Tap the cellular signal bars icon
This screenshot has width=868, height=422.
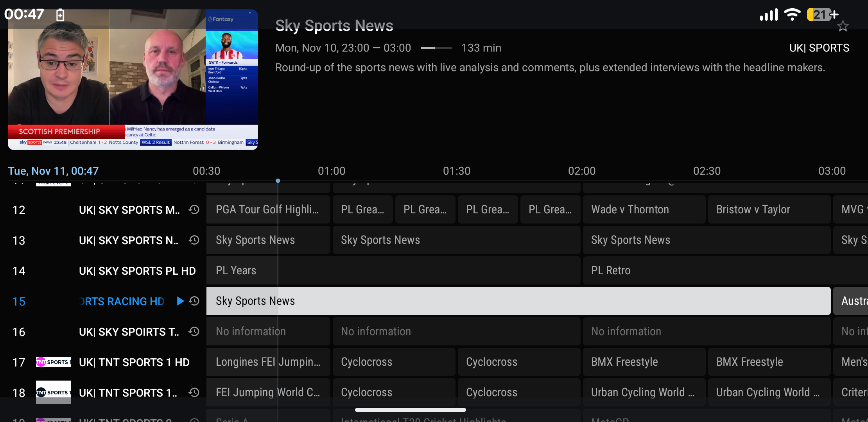[769, 14]
